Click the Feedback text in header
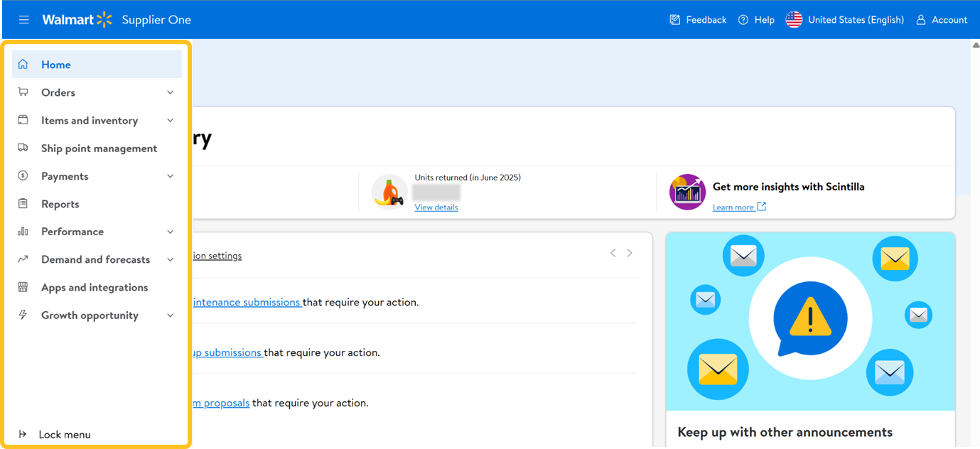 pos(706,20)
